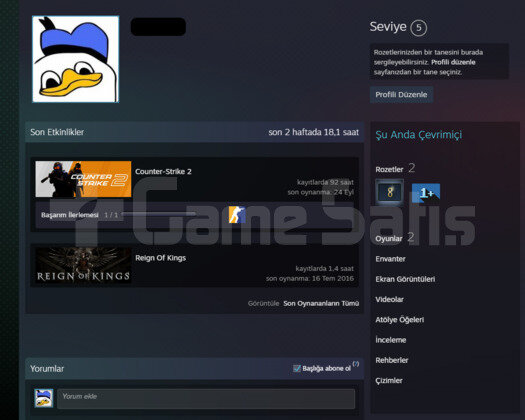Click the Counter-Strike achievement icon

[237, 215]
